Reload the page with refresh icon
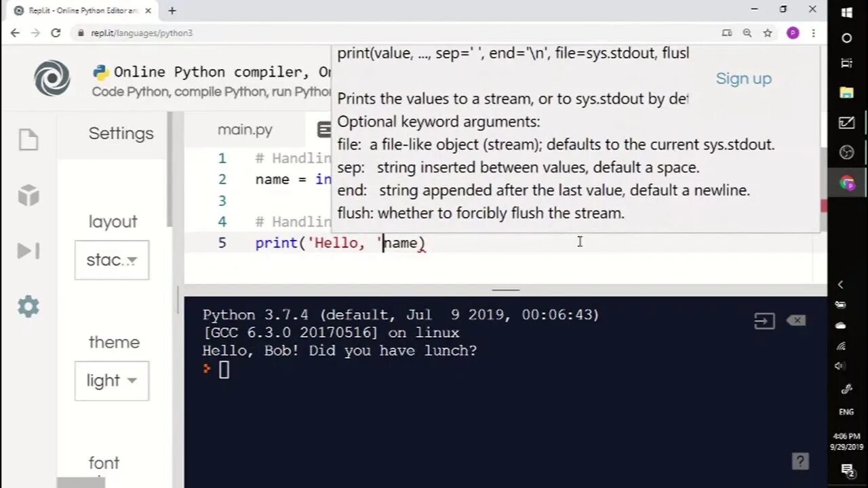 [x=56, y=33]
